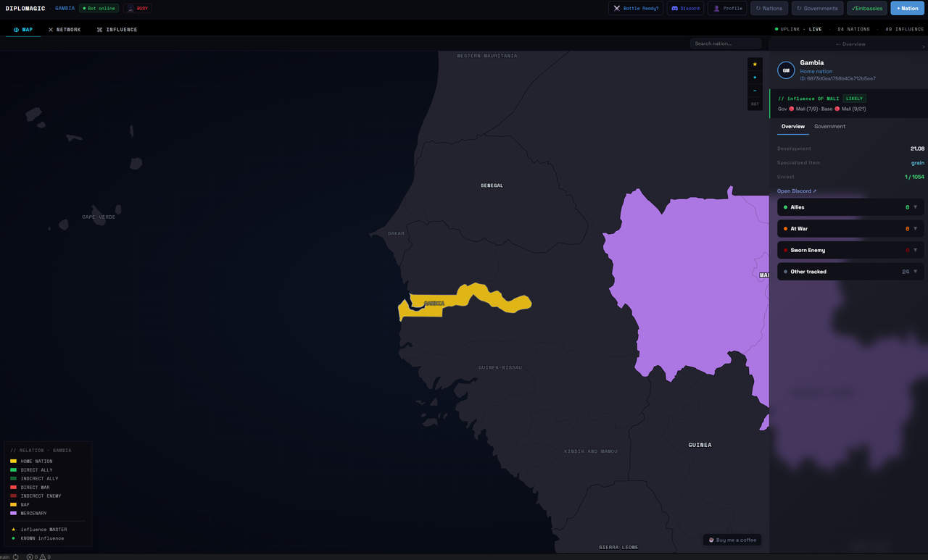This screenshot has height=560, width=928.
Task: Click the Guinea-Bissau map label
Action: (500, 368)
